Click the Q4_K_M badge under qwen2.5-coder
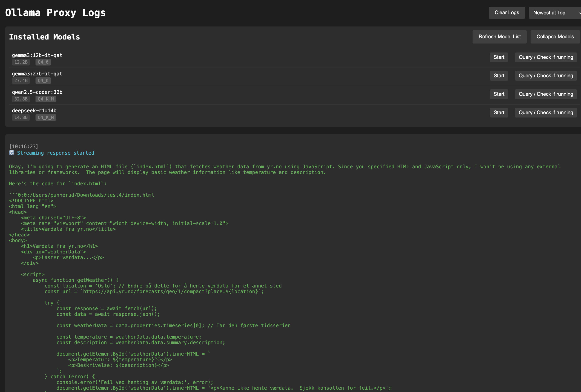The height and width of the screenshot is (392, 581). click(x=45, y=99)
